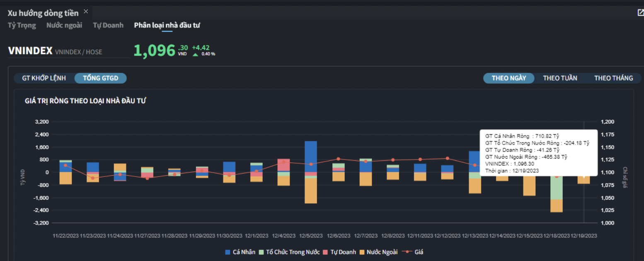Open panel in external pop-out window
The height and width of the screenshot is (261, 644).
click(640, 12)
